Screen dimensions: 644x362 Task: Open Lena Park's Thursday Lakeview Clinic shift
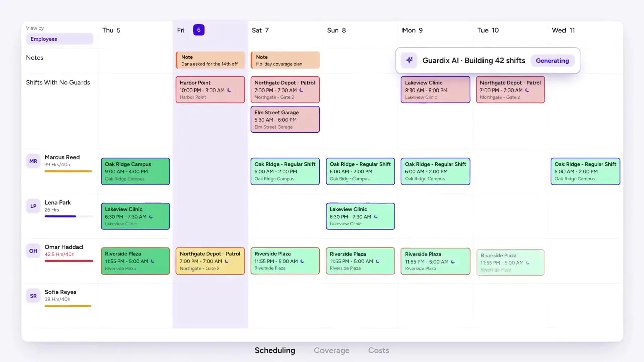point(135,216)
